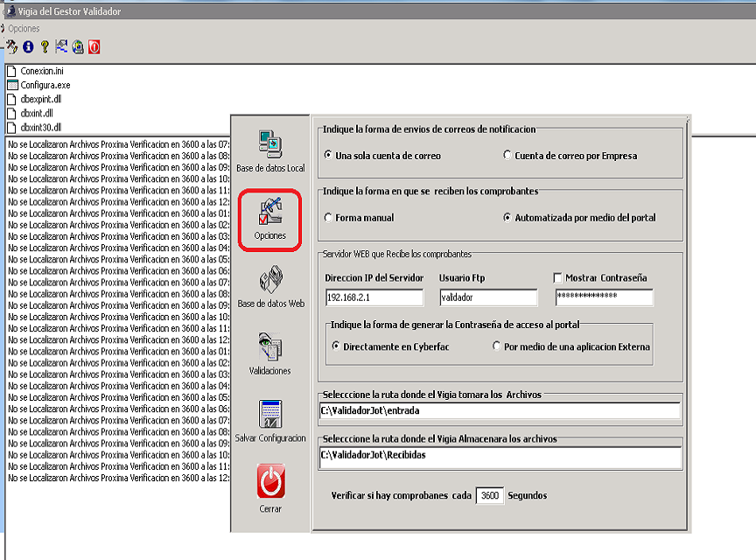
Task: Open help with the yellow question mark icon
Action: tap(45, 46)
